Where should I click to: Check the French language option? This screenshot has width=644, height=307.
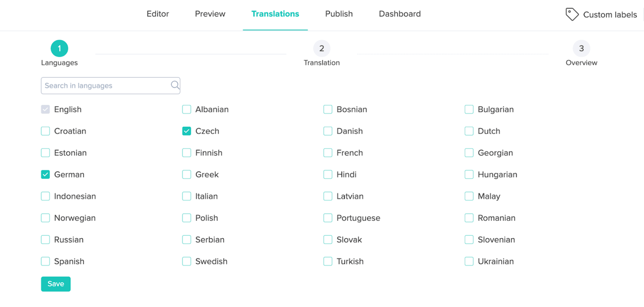pos(328,153)
